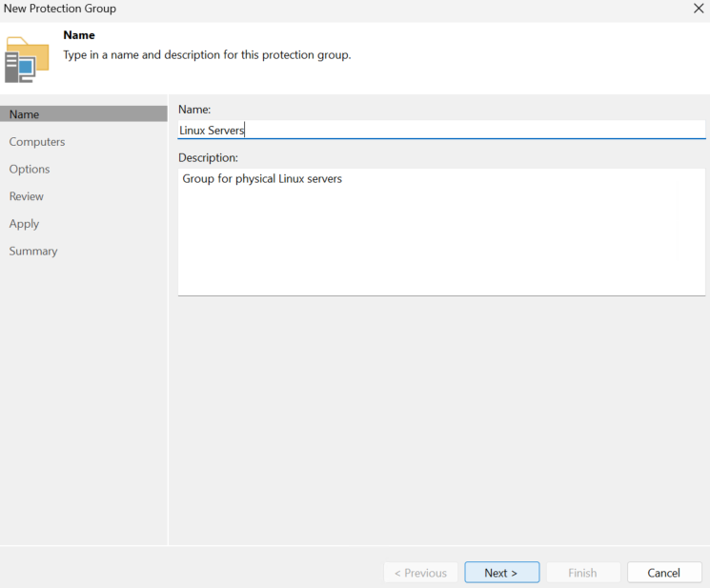Click the empty lower area of Description box
This screenshot has height=588, width=710.
(x=441, y=244)
